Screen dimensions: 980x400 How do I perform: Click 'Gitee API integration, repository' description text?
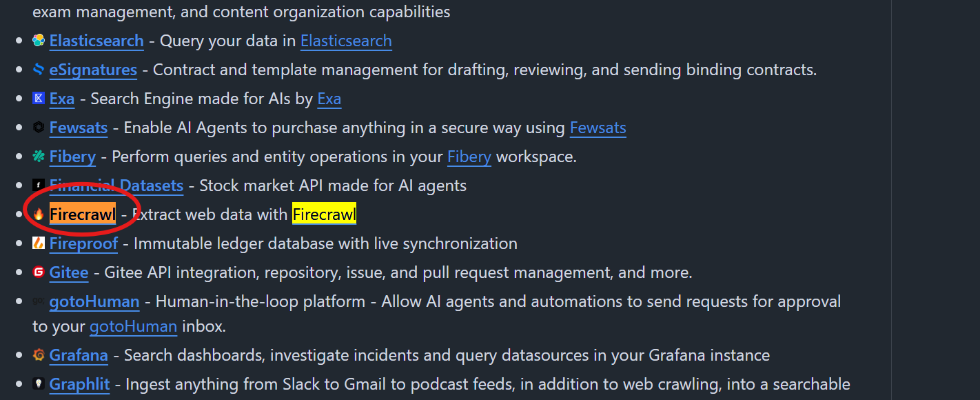(x=398, y=272)
